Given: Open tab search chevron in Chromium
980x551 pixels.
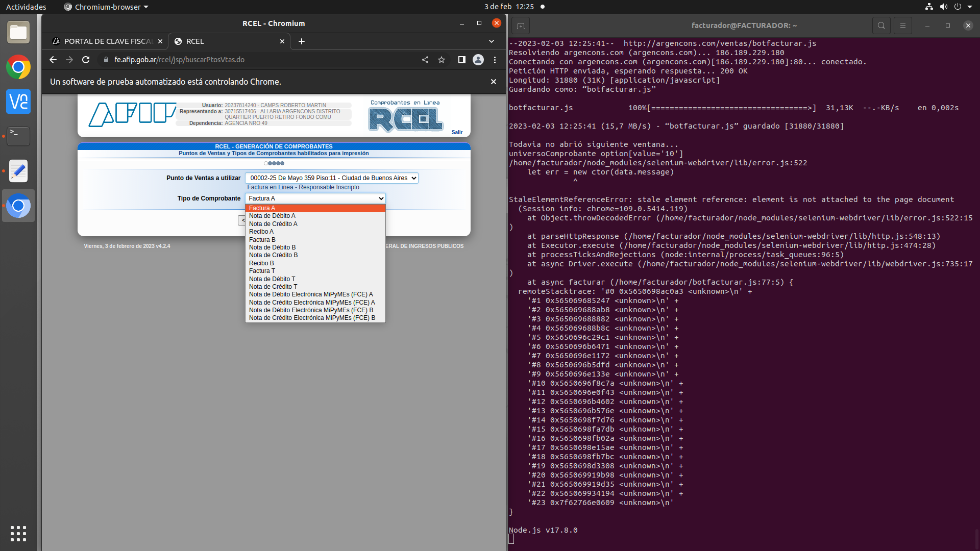Looking at the screenshot, I should tap(492, 41).
